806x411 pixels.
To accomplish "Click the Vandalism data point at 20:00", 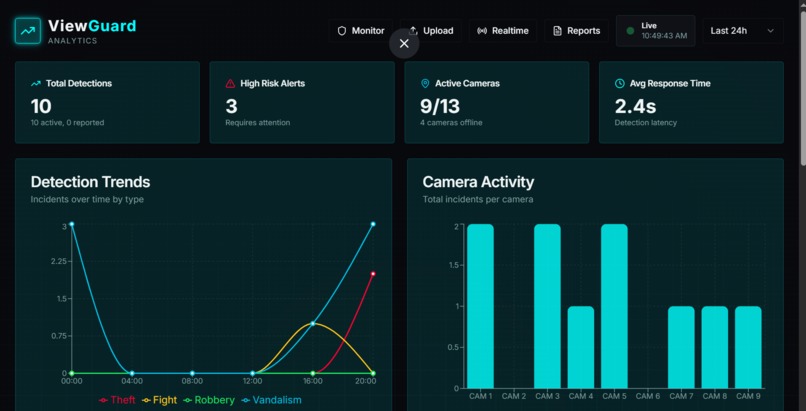I will pyautogui.click(x=373, y=224).
